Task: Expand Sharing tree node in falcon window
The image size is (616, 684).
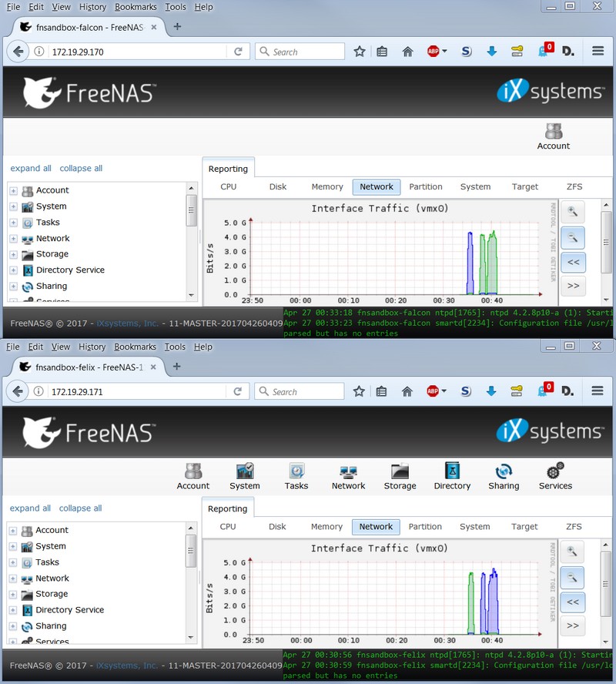Action: tap(14, 287)
